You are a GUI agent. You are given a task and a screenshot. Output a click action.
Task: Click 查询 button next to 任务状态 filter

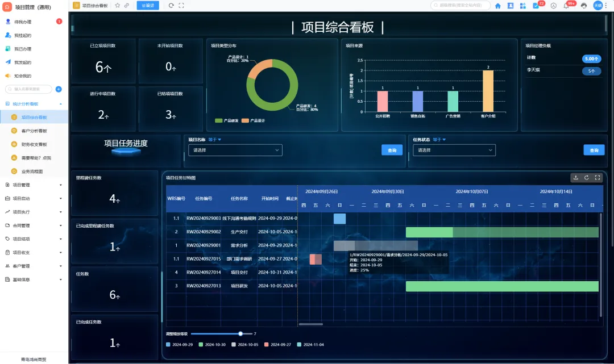[x=594, y=150]
